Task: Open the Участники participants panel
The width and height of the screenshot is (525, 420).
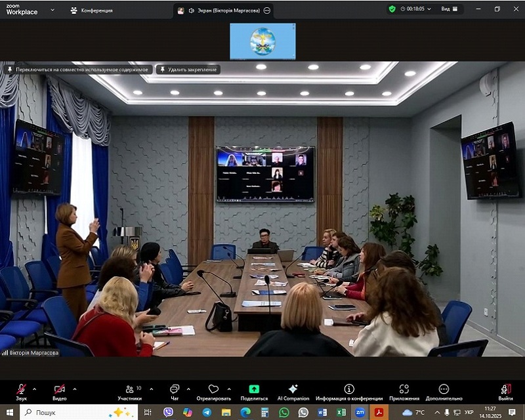Action: (130, 392)
